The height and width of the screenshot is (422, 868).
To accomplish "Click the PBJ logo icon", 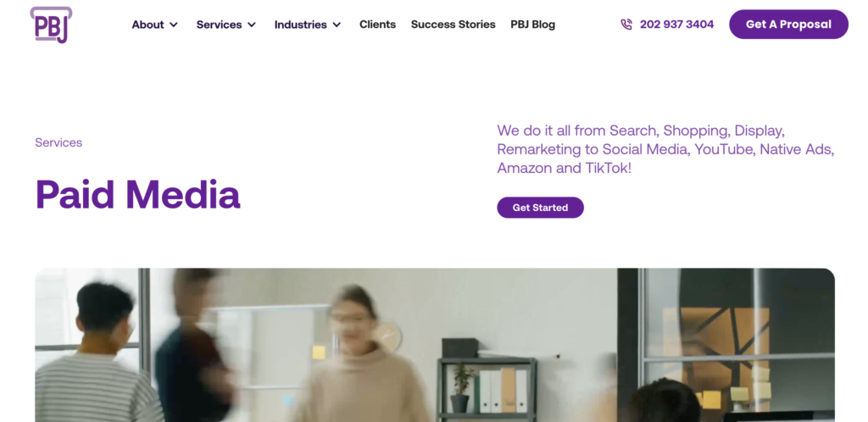I will coord(51,25).
